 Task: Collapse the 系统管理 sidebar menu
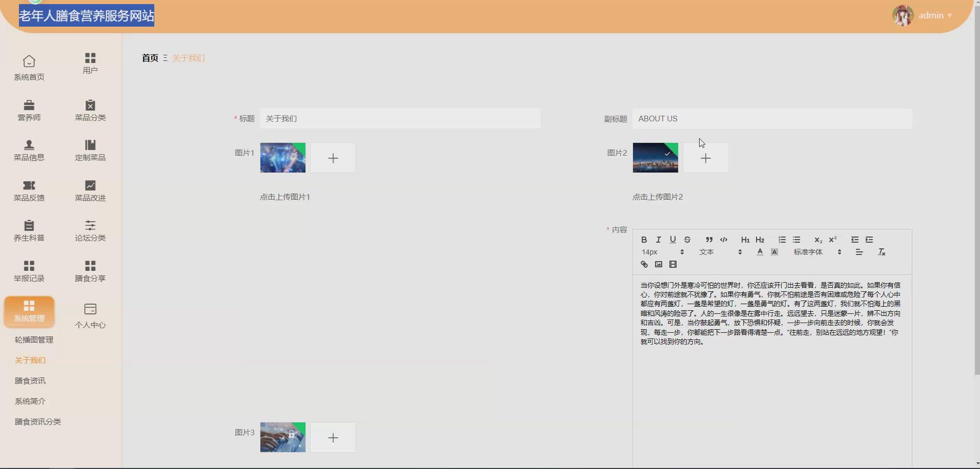(x=29, y=311)
